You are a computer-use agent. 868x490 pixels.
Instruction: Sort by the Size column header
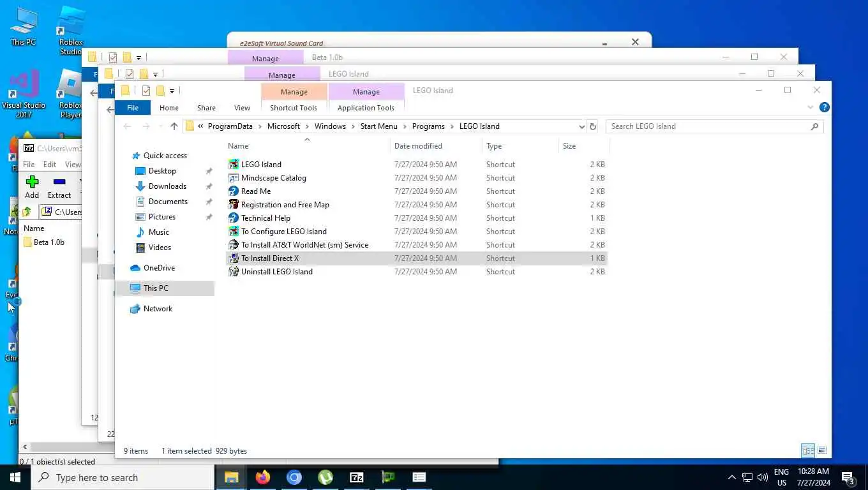[x=584, y=146]
